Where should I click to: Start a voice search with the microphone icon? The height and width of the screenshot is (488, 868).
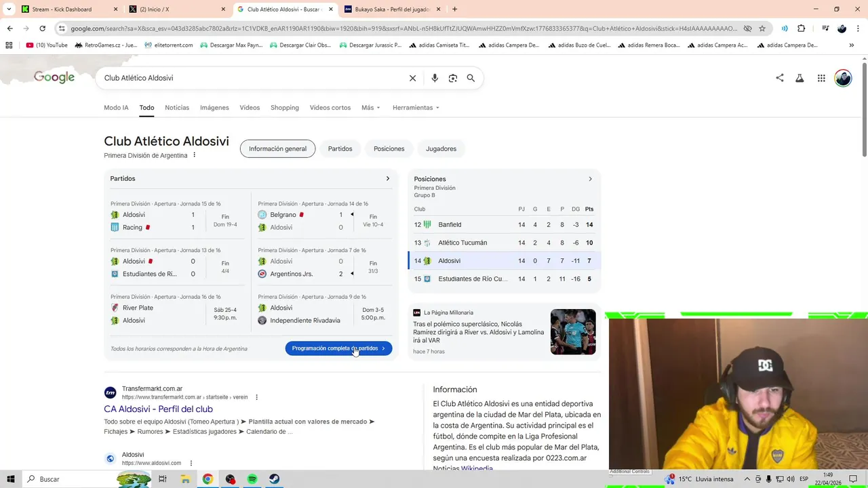tap(435, 78)
